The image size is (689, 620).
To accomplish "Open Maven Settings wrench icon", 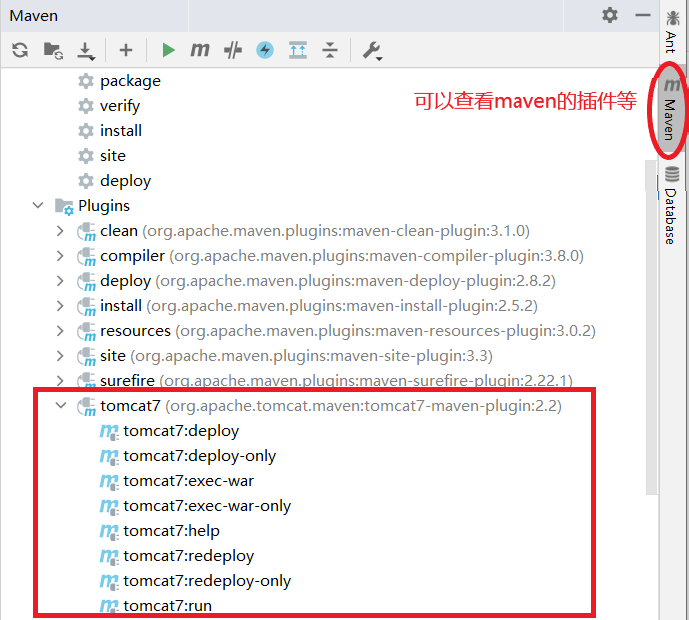I will point(372,50).
